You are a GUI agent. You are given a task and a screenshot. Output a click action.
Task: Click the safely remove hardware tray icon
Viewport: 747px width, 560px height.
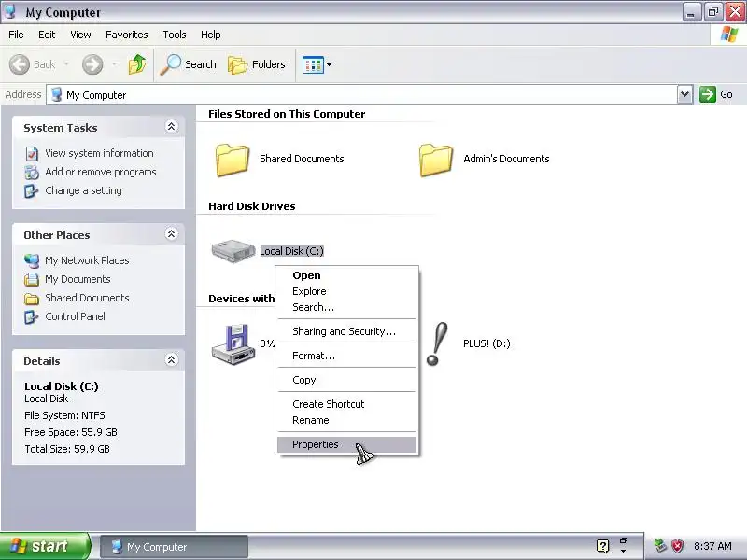point(660,546)
